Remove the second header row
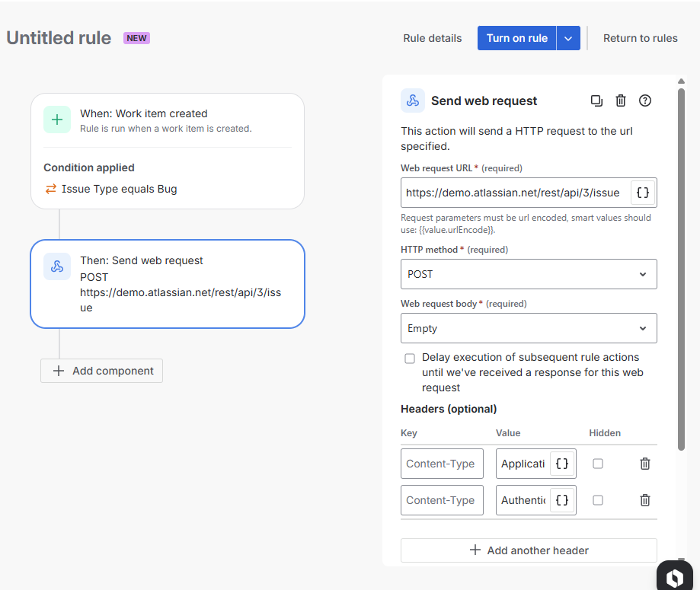Screen dimensions: 700x590 [644, 500]
